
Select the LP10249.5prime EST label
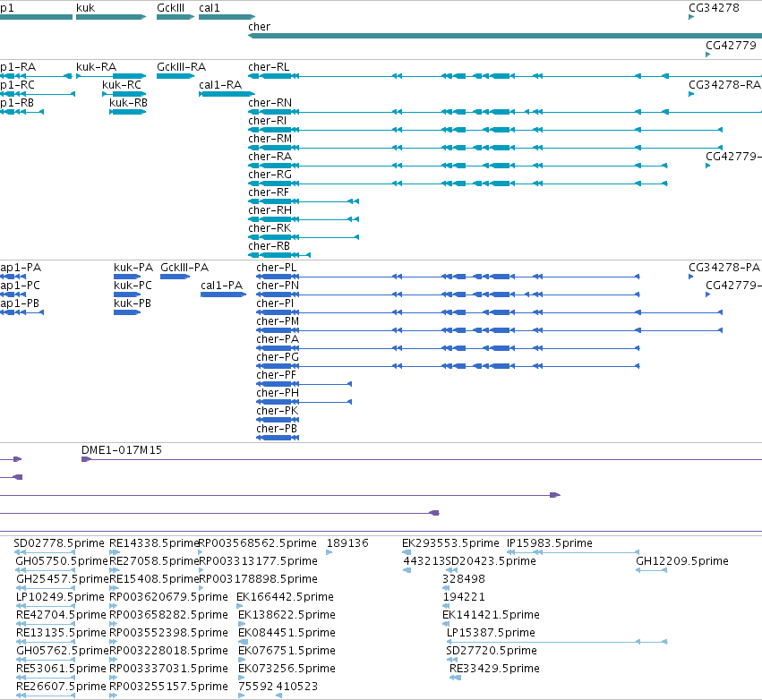coord(60,597)
